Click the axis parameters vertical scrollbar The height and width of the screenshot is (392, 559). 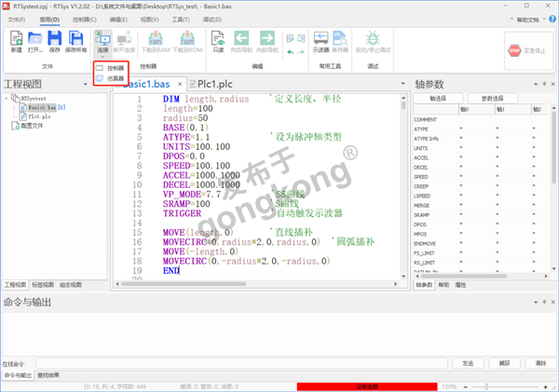[553, 148]
